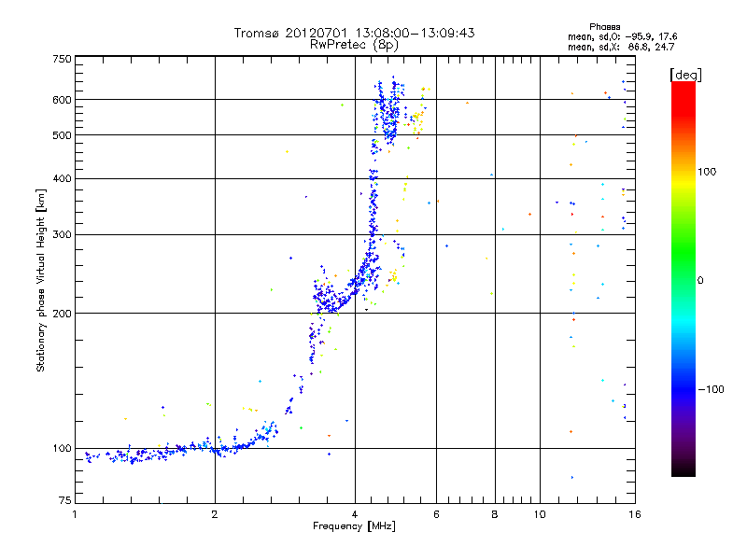
Task: Select the 'RwPretec (8p)' subtitle
Action: 354,45
